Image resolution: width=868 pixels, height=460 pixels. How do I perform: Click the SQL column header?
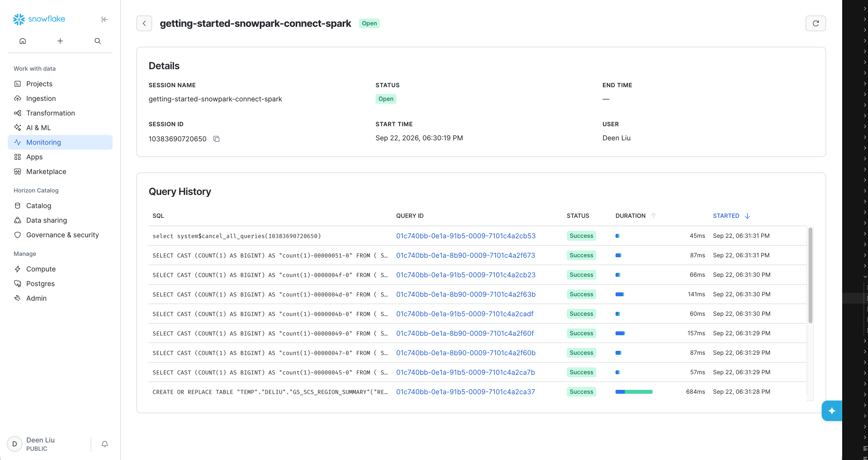point(158,216)
